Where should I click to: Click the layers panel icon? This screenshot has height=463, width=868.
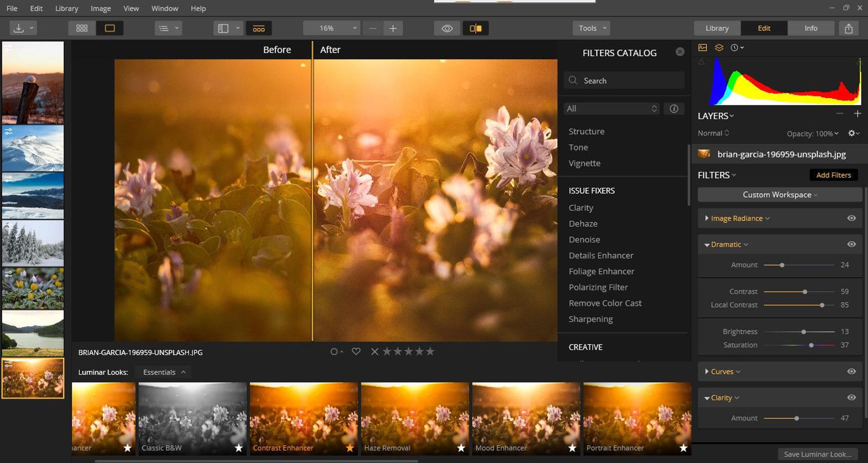click(x=719, y=48)
